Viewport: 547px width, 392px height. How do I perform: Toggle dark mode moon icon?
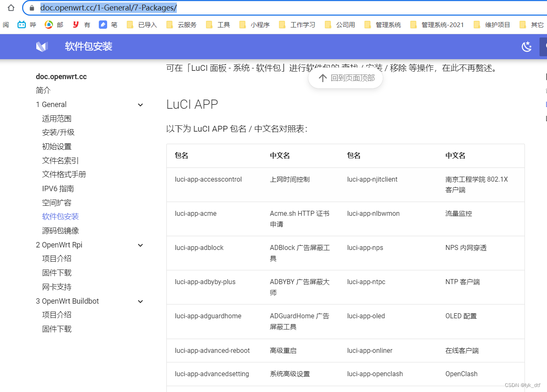[527, 47]
